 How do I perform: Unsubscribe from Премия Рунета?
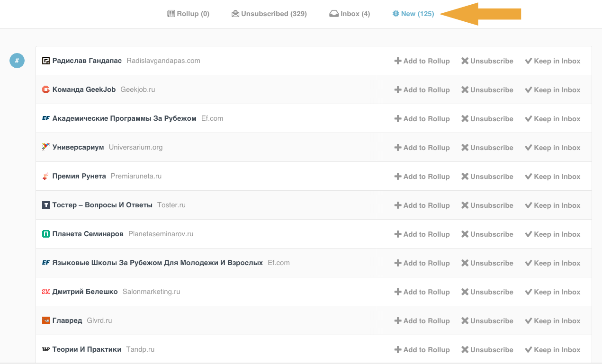click(487, 177)
